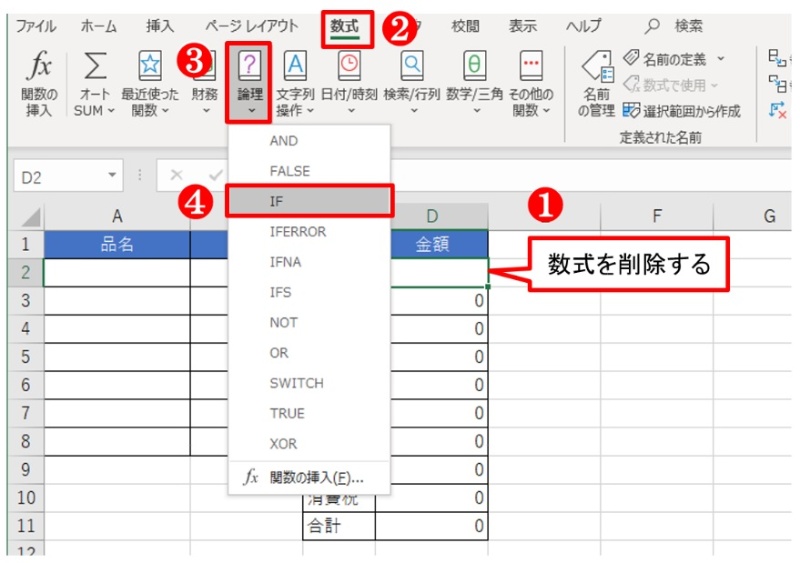Switch to the 校閲 tab
The image size is (800, 563).
[465, 26]
